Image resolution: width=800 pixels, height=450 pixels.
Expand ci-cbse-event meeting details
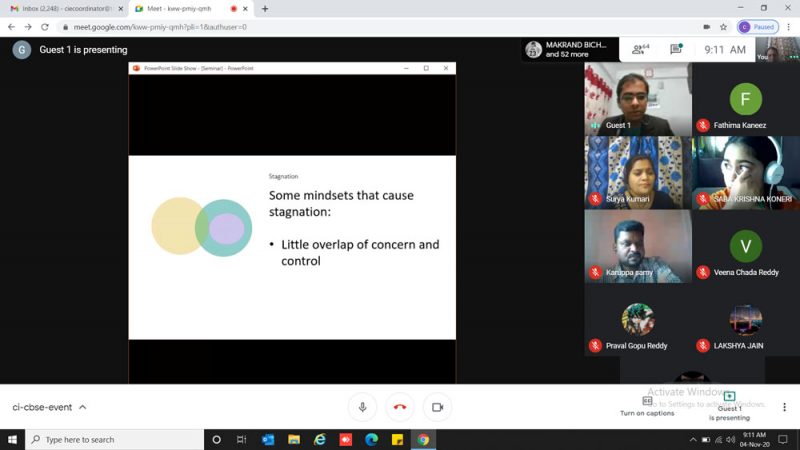49,407
